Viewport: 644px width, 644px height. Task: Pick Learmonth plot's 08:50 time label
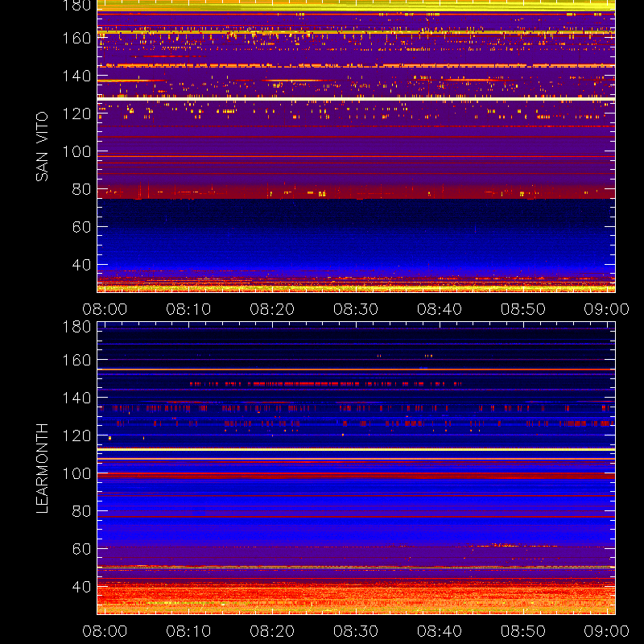tap(522, 631)
